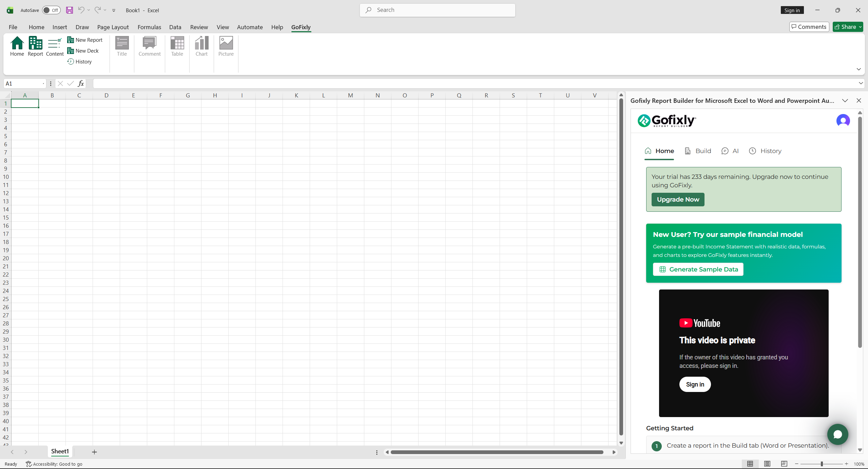Screen dimensions: 868x469
Task: Switch to History tab in Gofixly pane
Action: (765, 151)
